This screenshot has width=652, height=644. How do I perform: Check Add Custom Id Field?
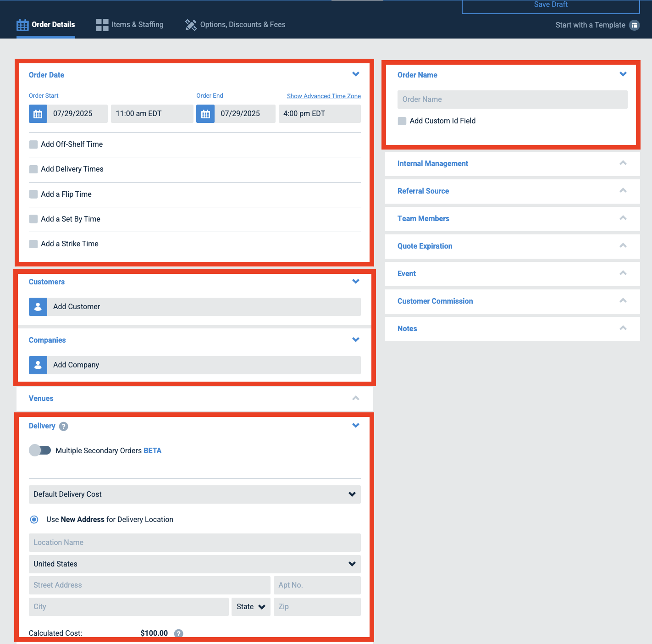[x=402, y=121]
